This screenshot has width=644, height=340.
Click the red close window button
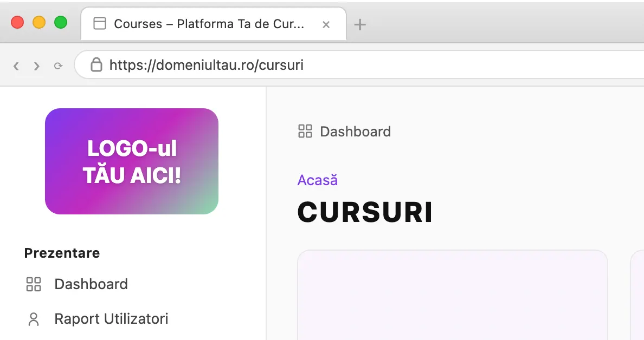coord(17,22)
